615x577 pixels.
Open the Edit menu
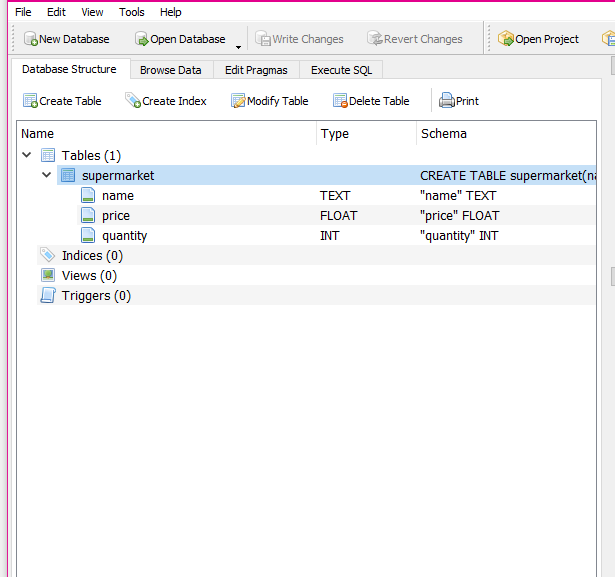(56, 12)
